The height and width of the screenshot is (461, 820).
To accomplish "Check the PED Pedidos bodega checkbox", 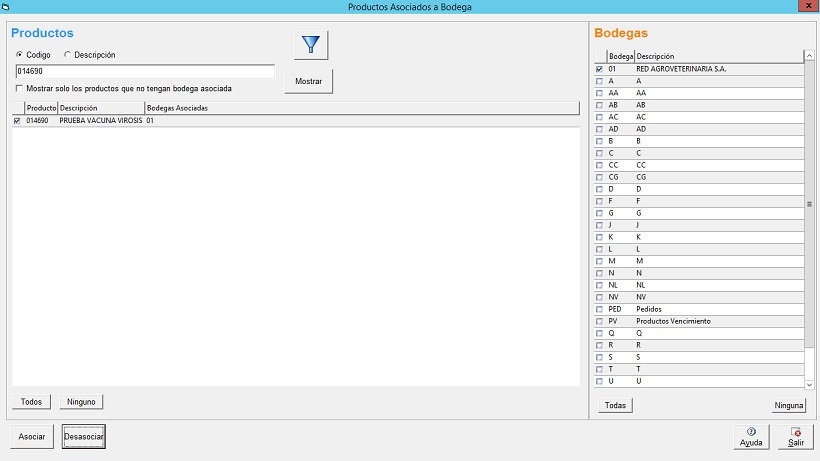I will (599, 309).
